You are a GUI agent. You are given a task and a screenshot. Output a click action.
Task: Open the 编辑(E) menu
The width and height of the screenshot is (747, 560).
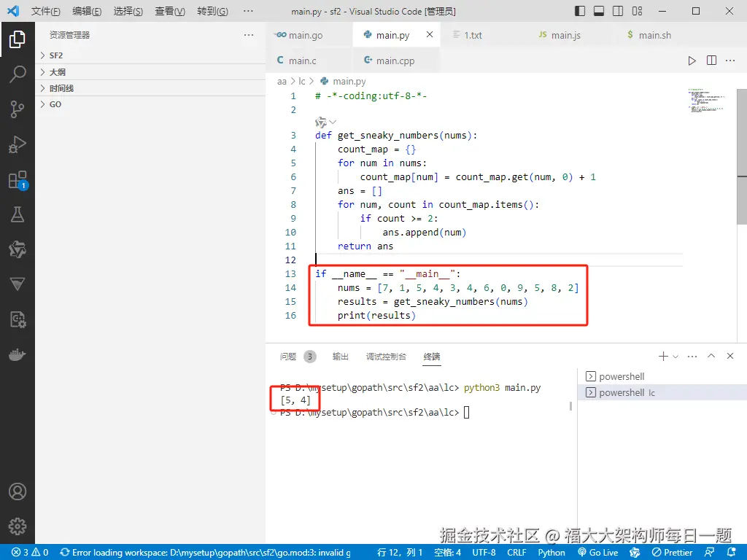[87, 11]
